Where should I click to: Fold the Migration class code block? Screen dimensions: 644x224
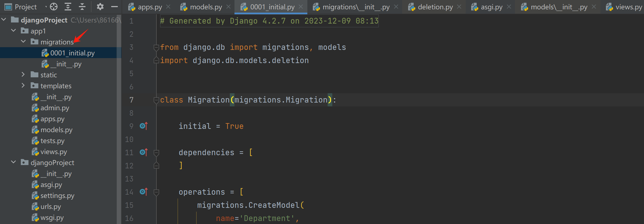(156, 100)
